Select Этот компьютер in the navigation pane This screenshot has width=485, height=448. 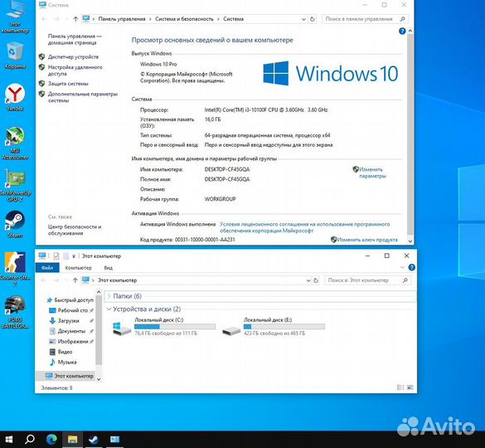tap(69, 376)
